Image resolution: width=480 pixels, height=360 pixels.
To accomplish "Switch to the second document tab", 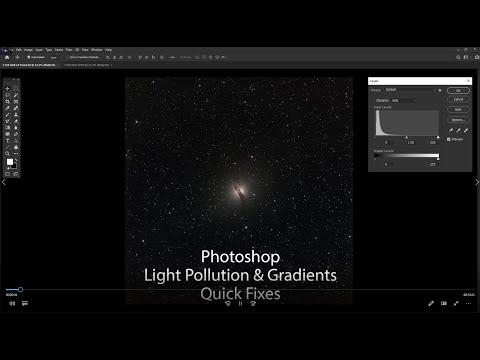I will (87, 65).
